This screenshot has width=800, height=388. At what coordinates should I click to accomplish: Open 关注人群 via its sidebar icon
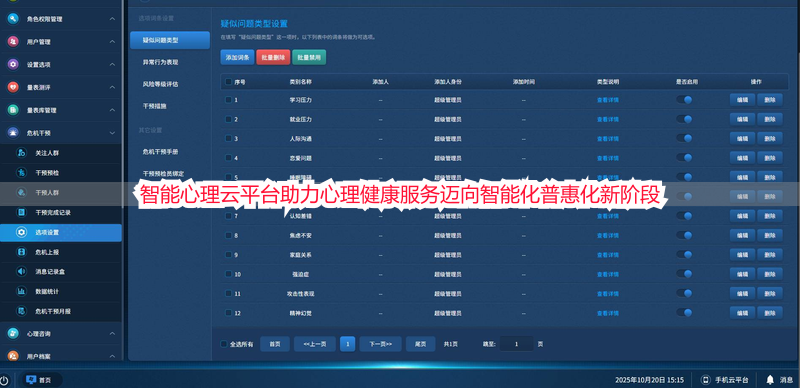click(21, 153)
